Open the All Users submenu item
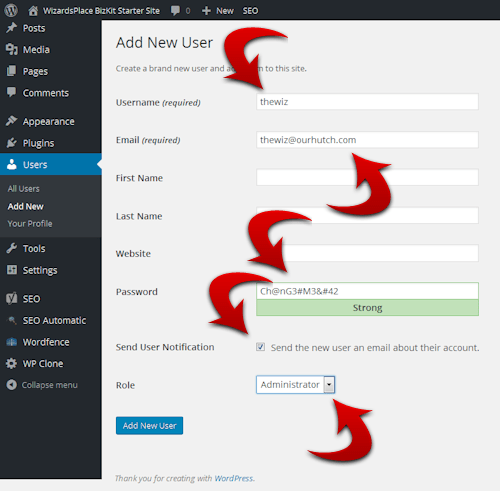 [24, 189]
